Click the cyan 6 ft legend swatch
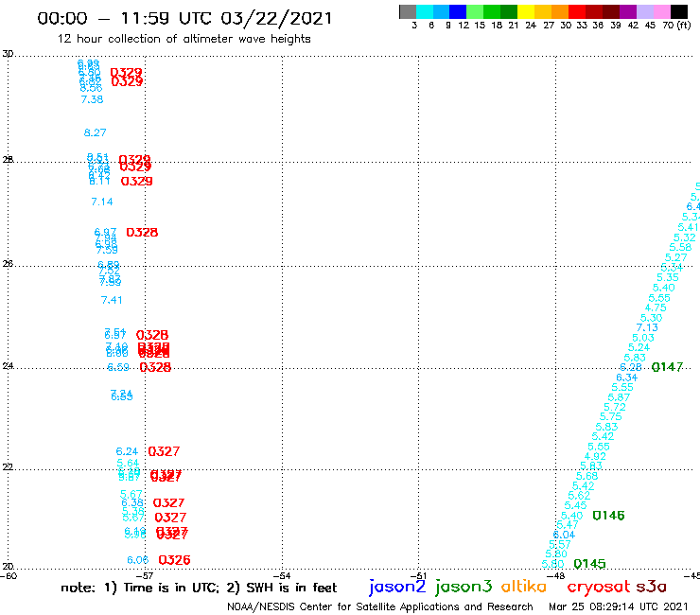This screenshot has height=615, width=700. coord(425,11)
